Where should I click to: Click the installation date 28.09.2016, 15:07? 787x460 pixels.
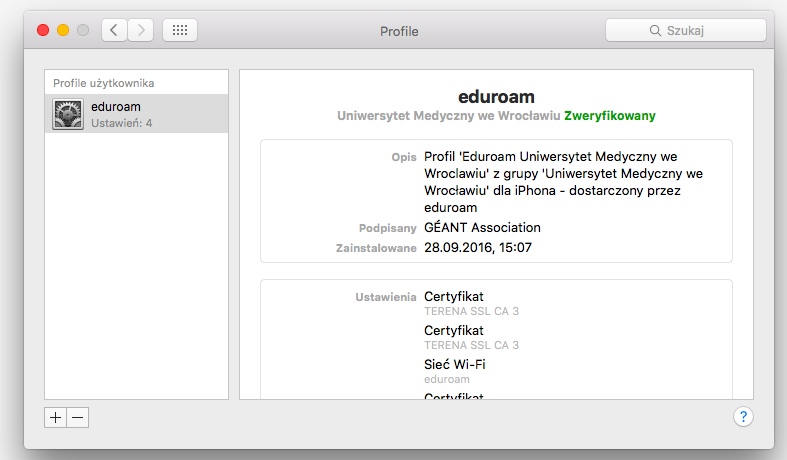click(x=478, y=247)
